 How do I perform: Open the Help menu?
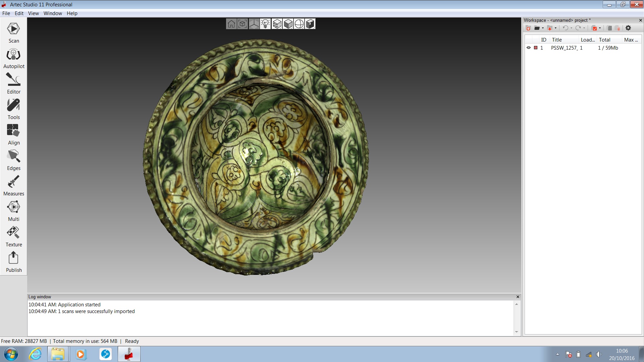(72, 13)
